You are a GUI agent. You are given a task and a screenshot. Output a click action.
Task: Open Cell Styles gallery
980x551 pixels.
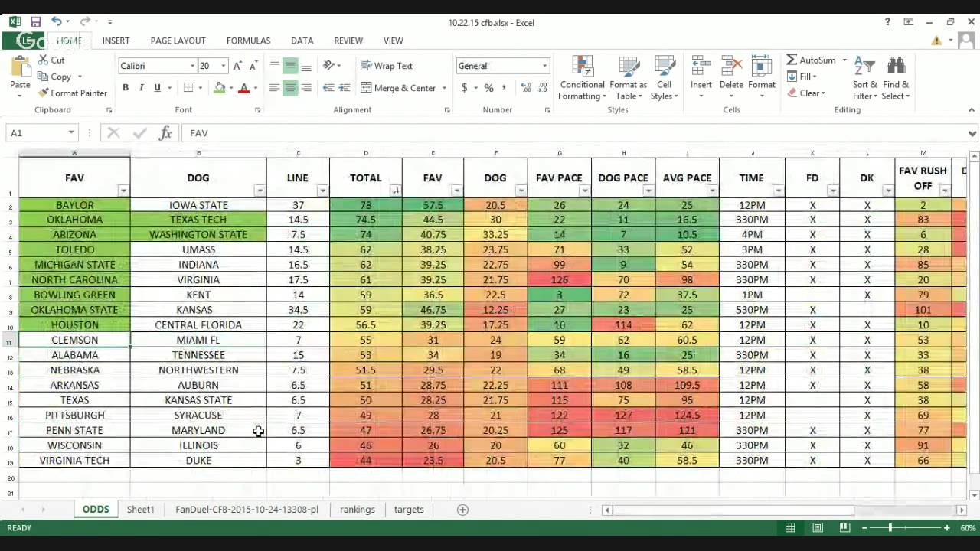665,78
